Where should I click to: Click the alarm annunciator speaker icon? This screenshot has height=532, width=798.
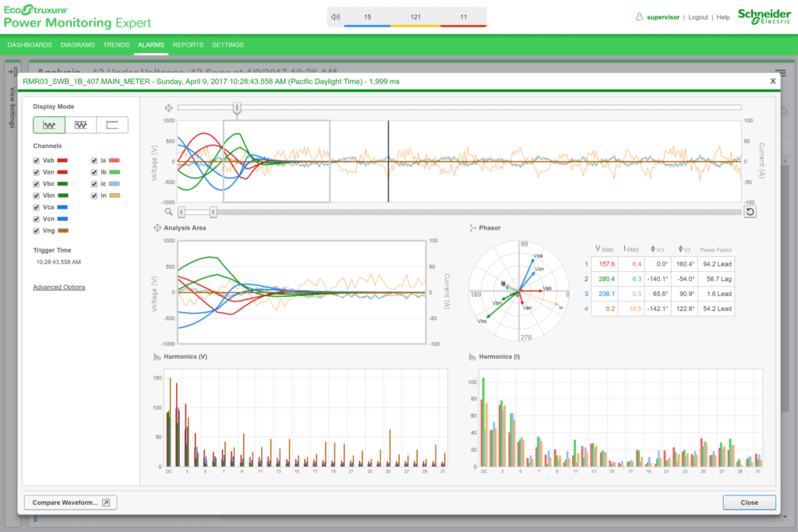coord(336,16)
